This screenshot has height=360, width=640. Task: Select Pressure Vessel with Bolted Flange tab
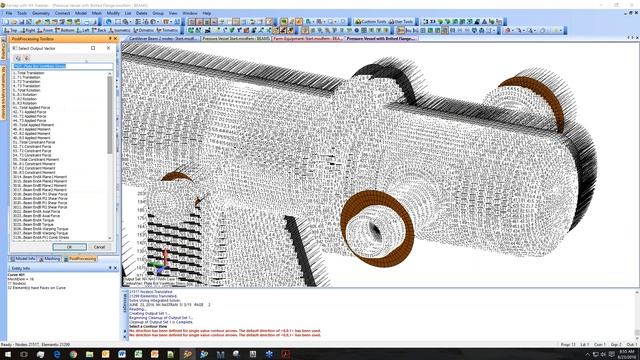[381, 38]
